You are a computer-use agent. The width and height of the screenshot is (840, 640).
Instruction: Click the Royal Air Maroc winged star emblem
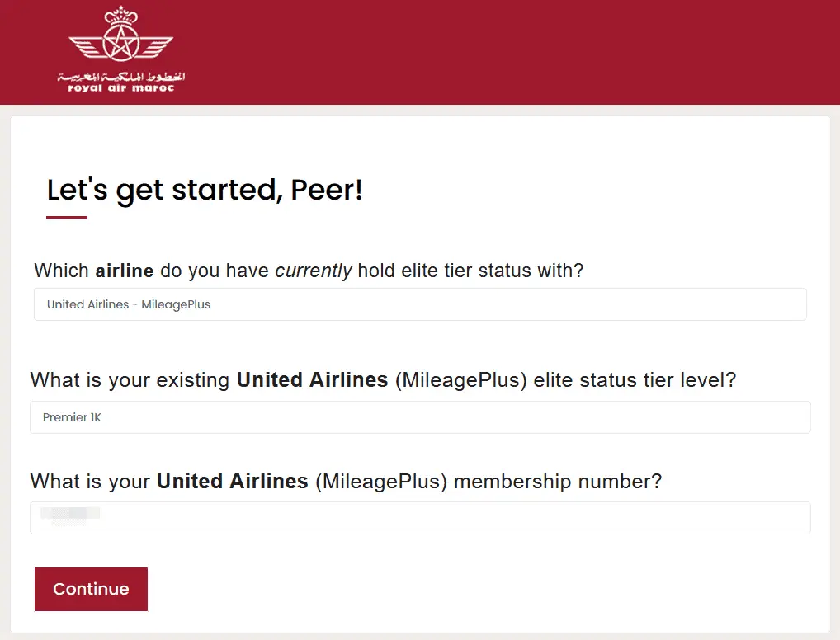pyautogui.click(x=120, y=46)
